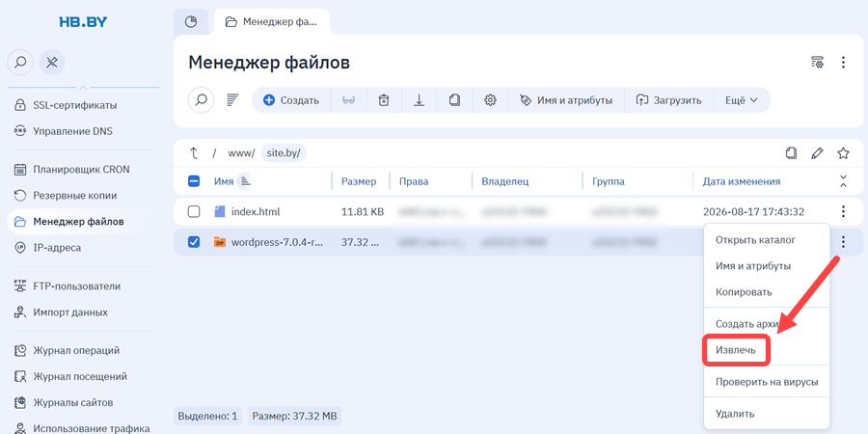Image resolution: width=868 pixels, height=434 pixels.
Task: Click the sort indicator next to Имя
Action: [245, 181]
